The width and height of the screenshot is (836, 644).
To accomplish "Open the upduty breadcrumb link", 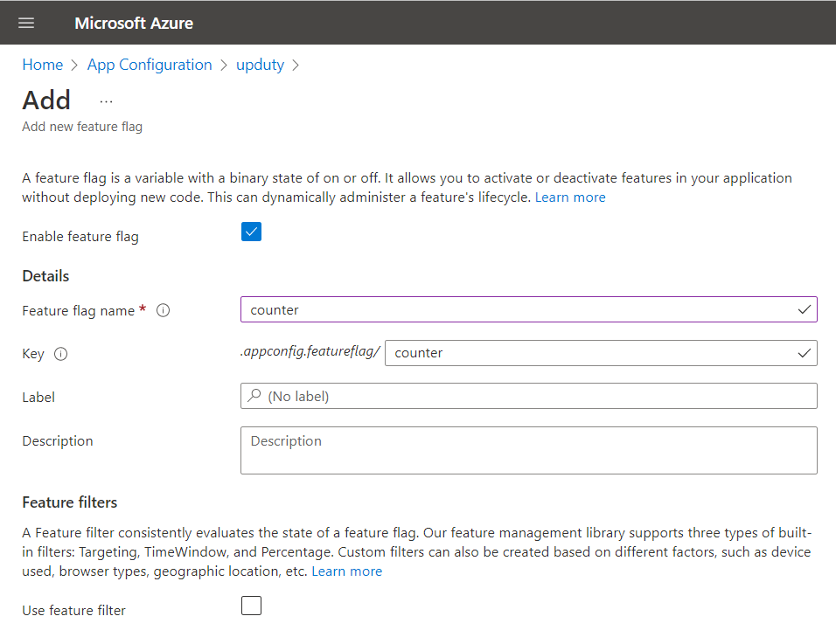I will (x=260, y=66).
